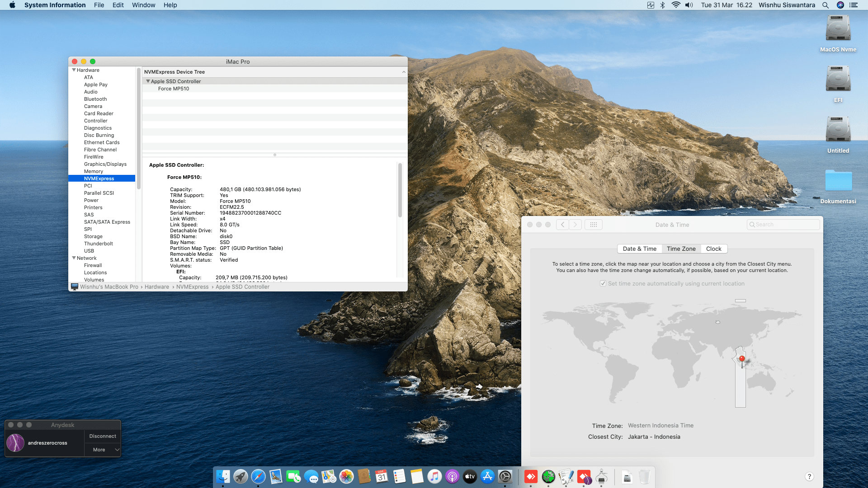Screen dimensions: 868x488
Task: Open the Dokumentasi folder on desktop
Action: tap(838, 186)
